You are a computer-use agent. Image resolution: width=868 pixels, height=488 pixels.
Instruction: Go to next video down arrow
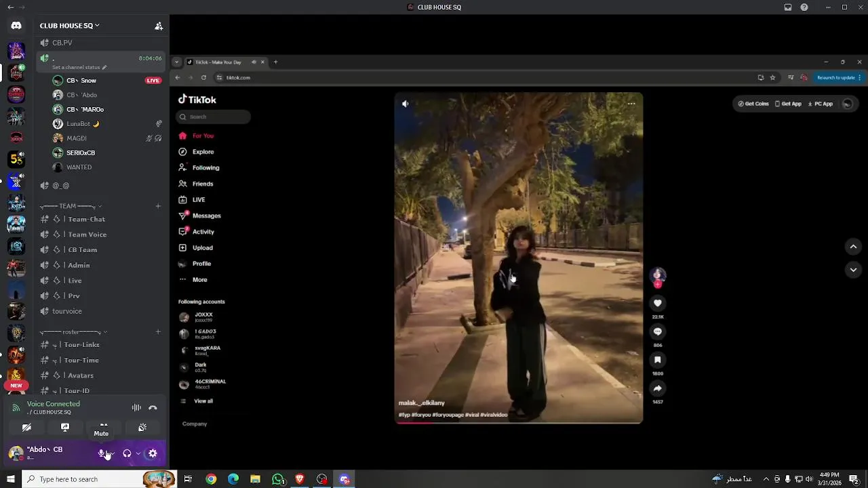(x=854, y=270)
